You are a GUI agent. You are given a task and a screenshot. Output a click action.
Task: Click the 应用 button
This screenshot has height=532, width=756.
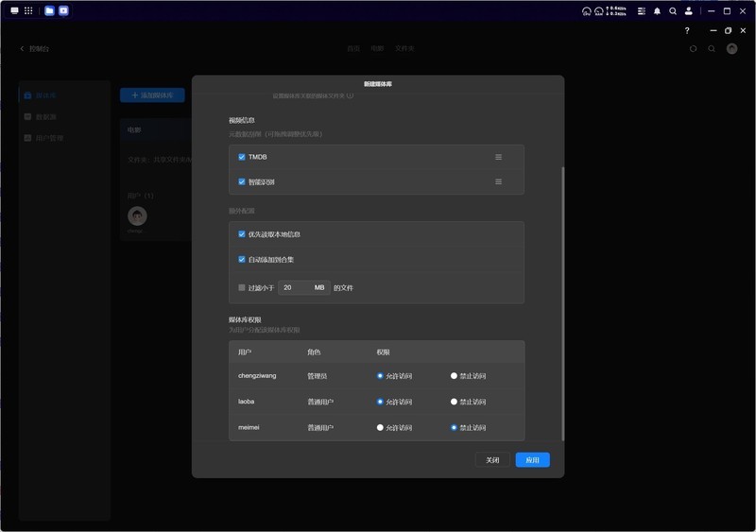coord(532,460)
